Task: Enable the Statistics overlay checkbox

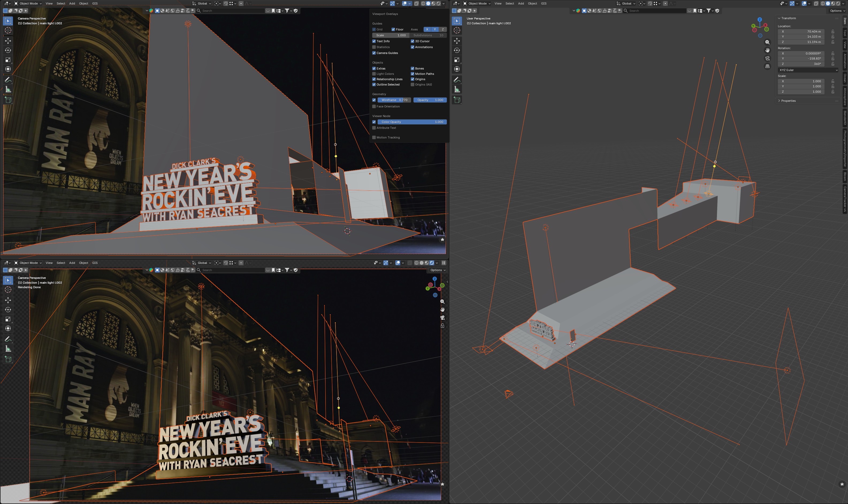Action: point(374,47)
